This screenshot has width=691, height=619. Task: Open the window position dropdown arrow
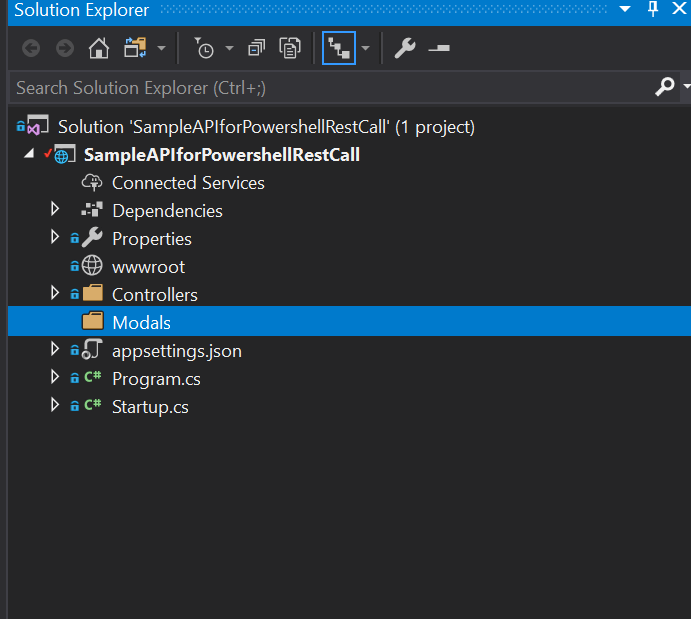(625, 9)
